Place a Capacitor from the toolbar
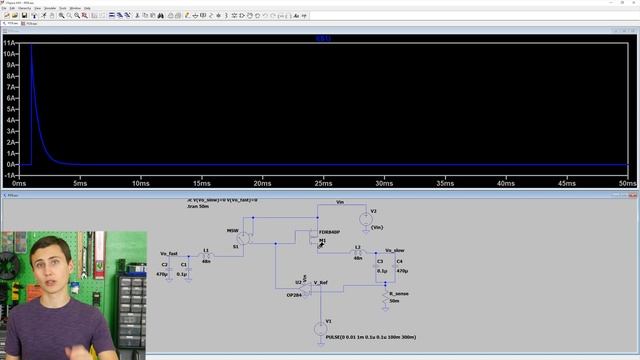This screenshot has width=640, height=360. point(218,16)
